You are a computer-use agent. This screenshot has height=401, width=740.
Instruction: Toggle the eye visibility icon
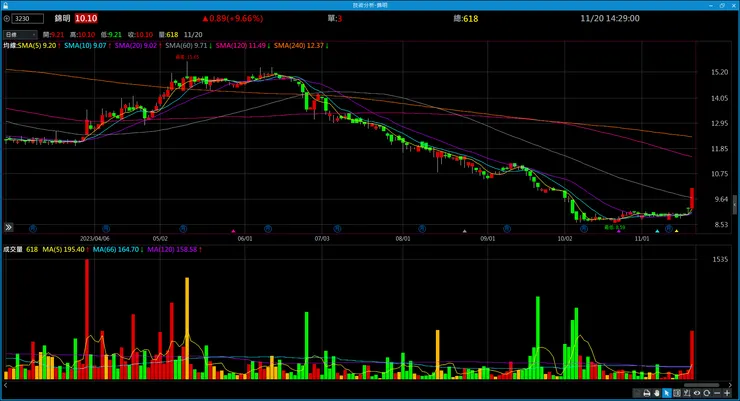pos(697,393)
